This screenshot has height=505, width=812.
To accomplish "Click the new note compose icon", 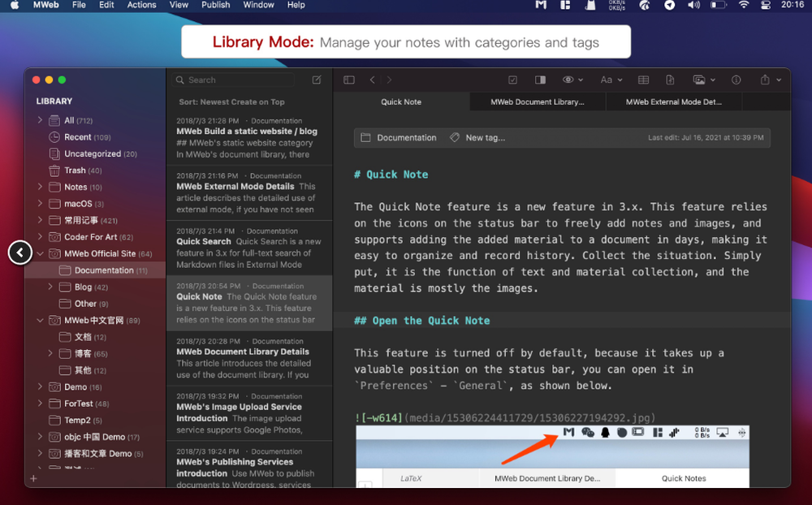I will [x=317, y=80].
